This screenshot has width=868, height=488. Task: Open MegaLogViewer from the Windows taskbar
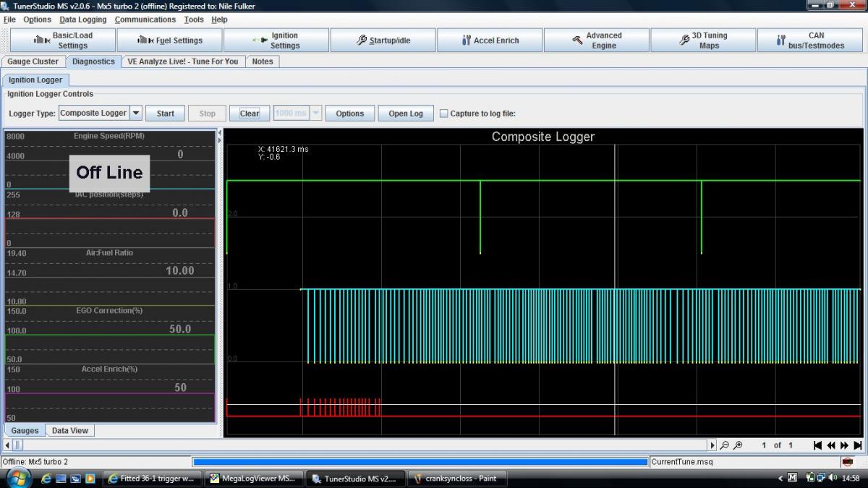(252, 479)
